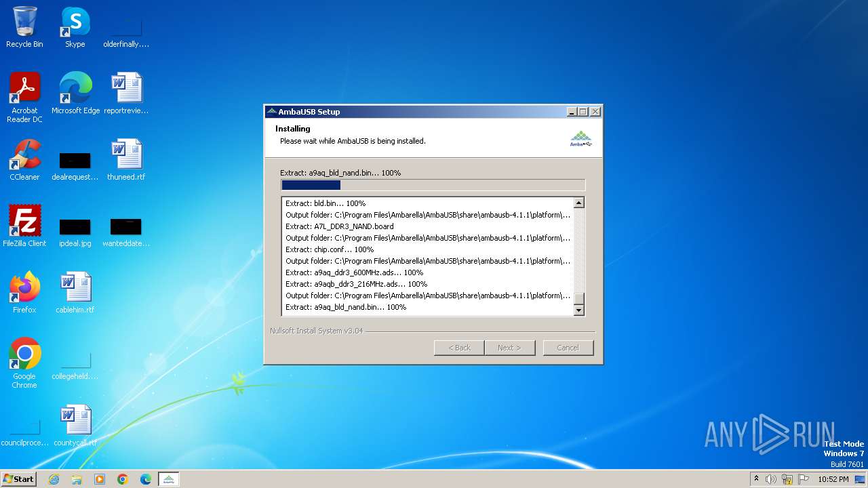Click the Nullsoft Install System v3.04 text

pos(316,331)
